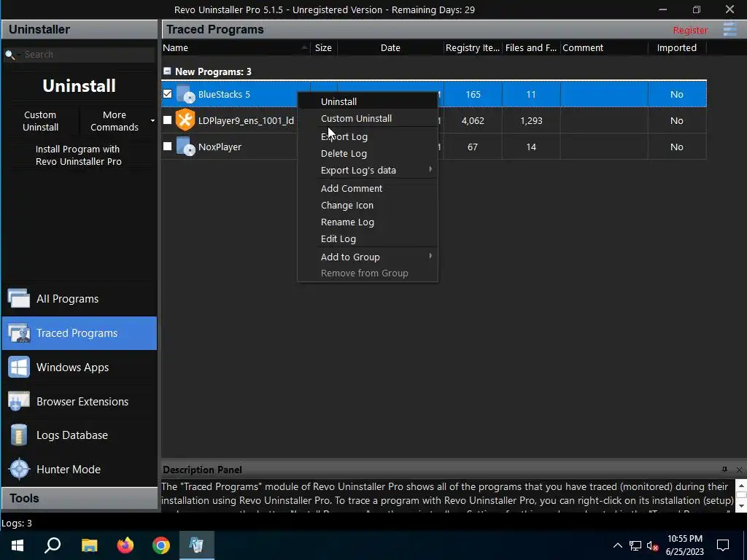Image resolution: width=747 pixels, height=560 pixels.
Task: Select Change Icon menu entry
Action: (x=368, y=205)
